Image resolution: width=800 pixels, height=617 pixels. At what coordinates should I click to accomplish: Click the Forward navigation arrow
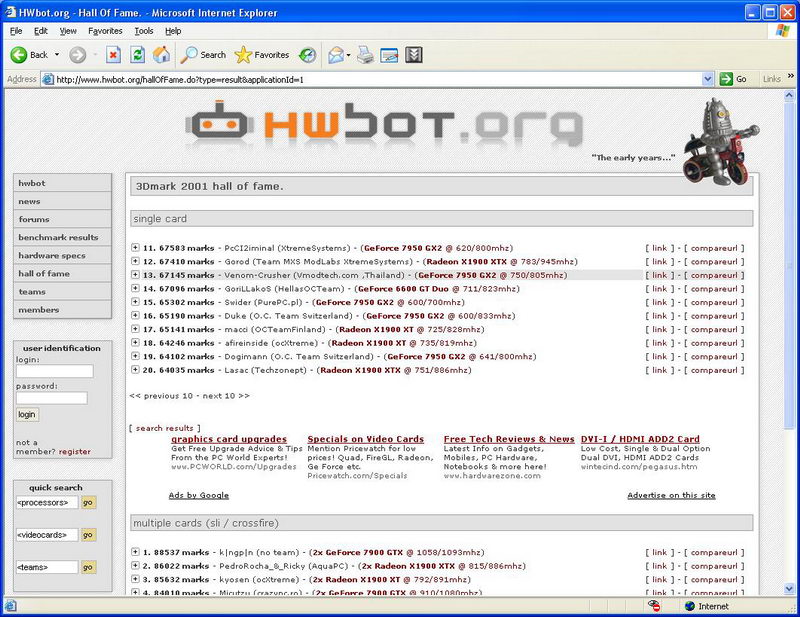point(78,55)
